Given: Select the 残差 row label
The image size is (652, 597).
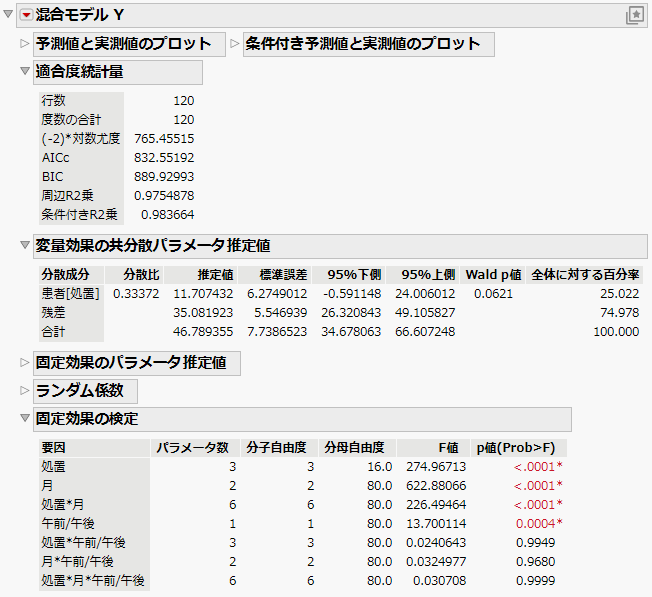Looking at the screenshot, I should [53, 313].
